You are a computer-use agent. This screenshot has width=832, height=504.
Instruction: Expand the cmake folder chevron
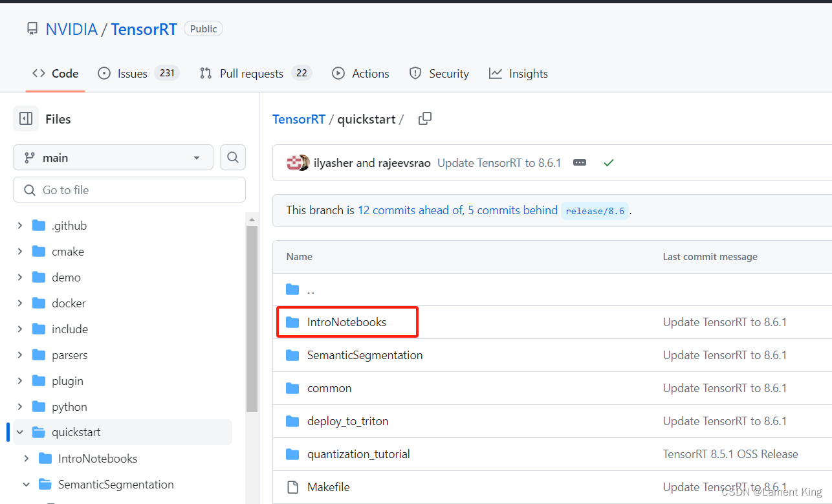(x=20, y=252)
